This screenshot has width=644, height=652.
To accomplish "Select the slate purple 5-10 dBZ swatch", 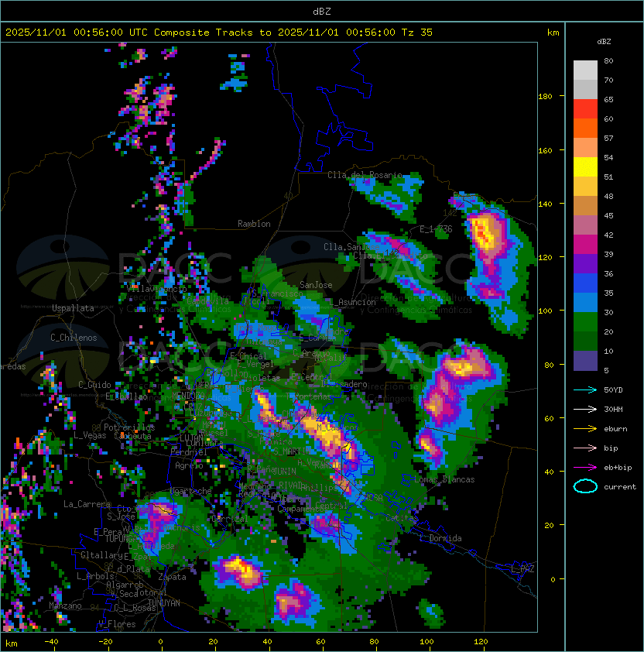I will [x=585, y=360].
